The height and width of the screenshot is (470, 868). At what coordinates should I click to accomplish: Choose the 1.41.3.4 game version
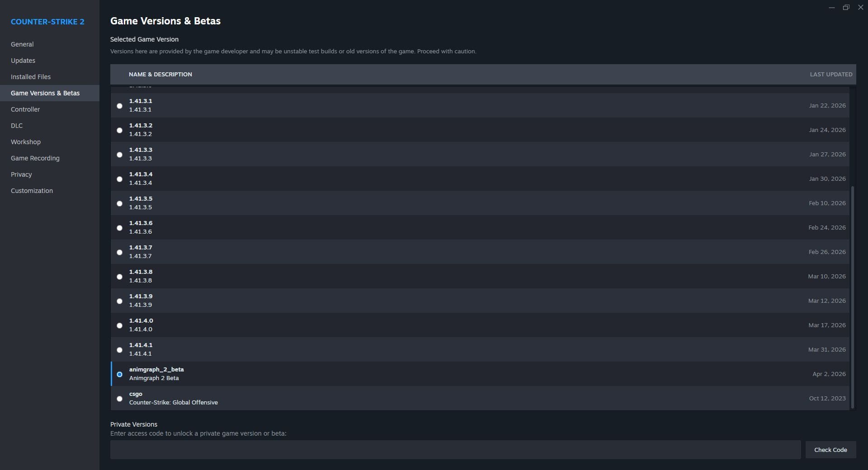coord(119,179)
